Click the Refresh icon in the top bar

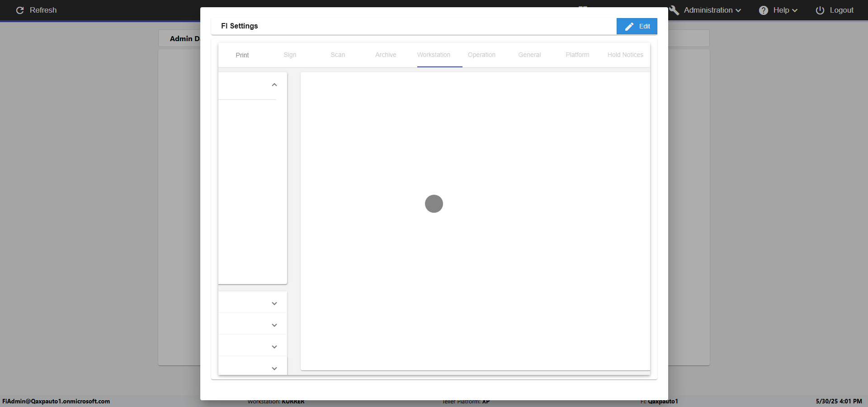20,10
